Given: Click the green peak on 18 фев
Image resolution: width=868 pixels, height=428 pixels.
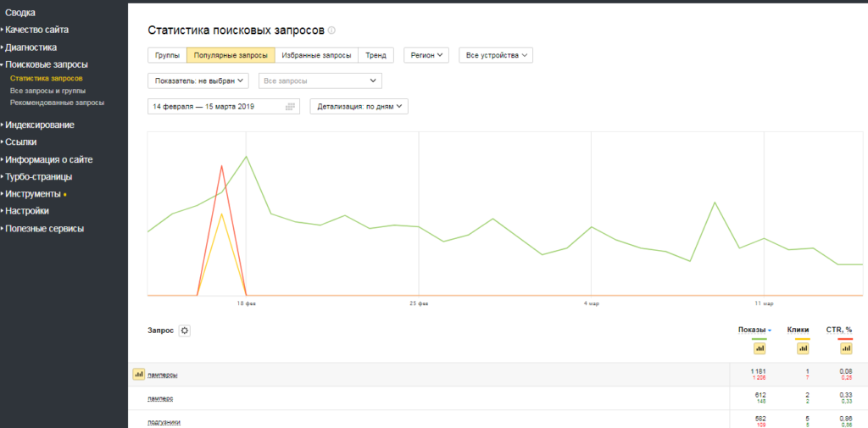Looking at the screenshot, I should coord(247,156).
